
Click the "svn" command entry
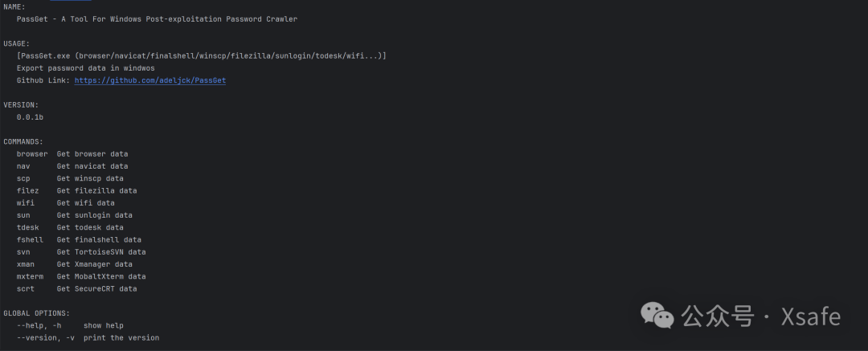coord(23,251)
